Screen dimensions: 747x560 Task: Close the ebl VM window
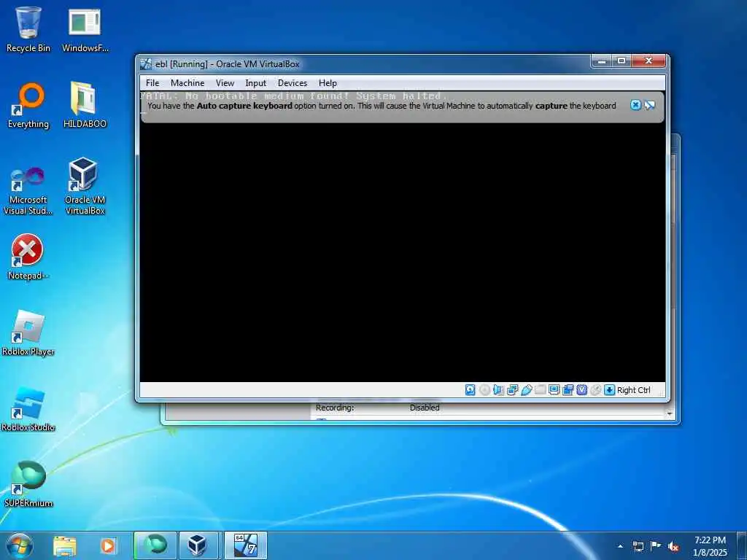point(649,61)
